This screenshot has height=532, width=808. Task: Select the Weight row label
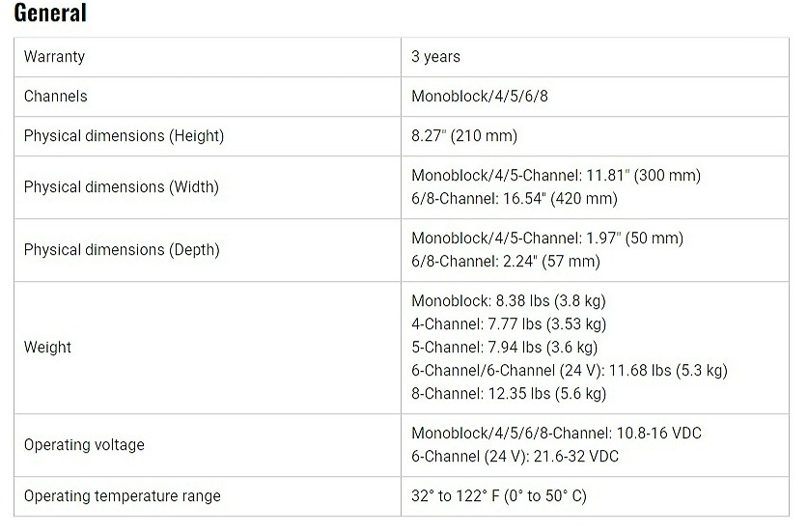pyautogui.click(x=47, y=348)
